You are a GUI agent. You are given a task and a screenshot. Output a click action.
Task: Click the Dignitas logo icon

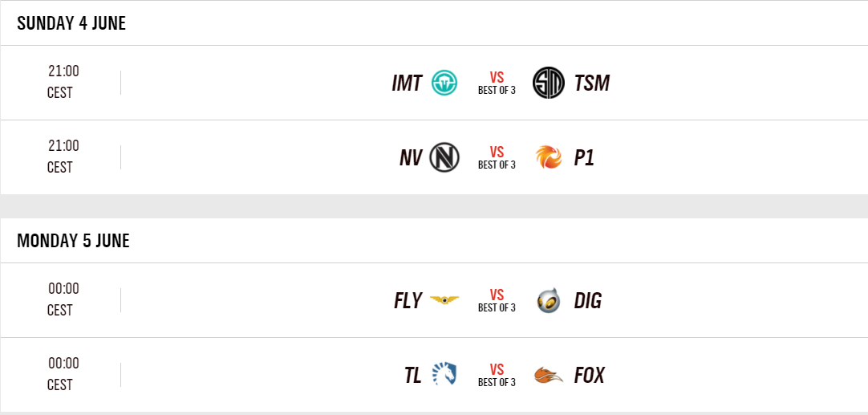coord(549,300)
